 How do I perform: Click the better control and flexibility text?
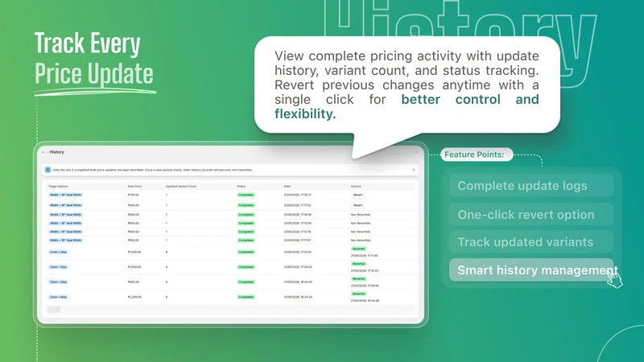point(407,106)
